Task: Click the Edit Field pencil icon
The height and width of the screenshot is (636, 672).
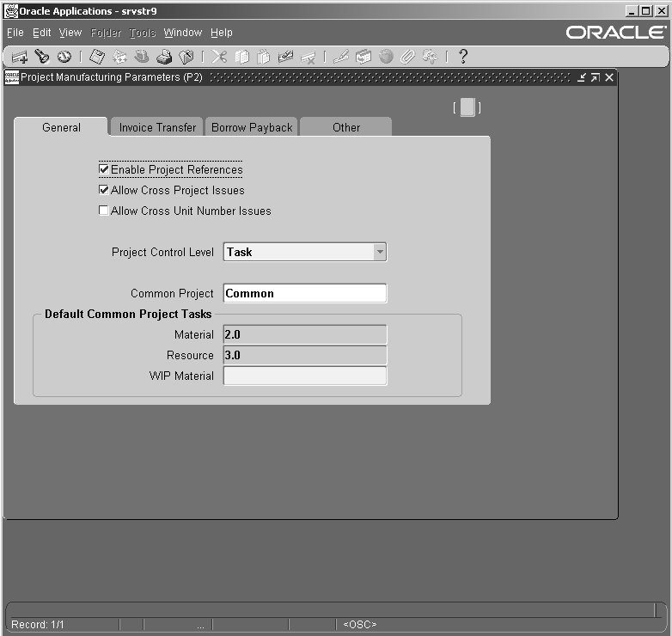Action: click(x=341, y=57)
